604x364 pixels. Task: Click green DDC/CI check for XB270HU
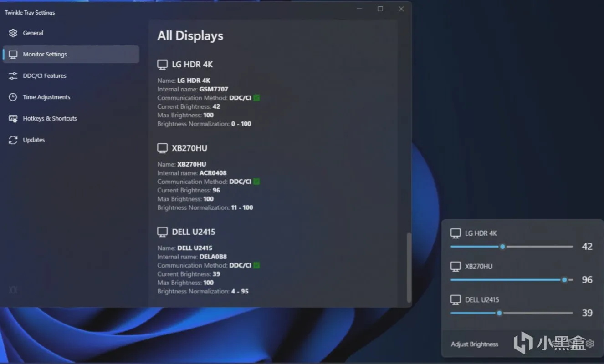coord(256,182)
